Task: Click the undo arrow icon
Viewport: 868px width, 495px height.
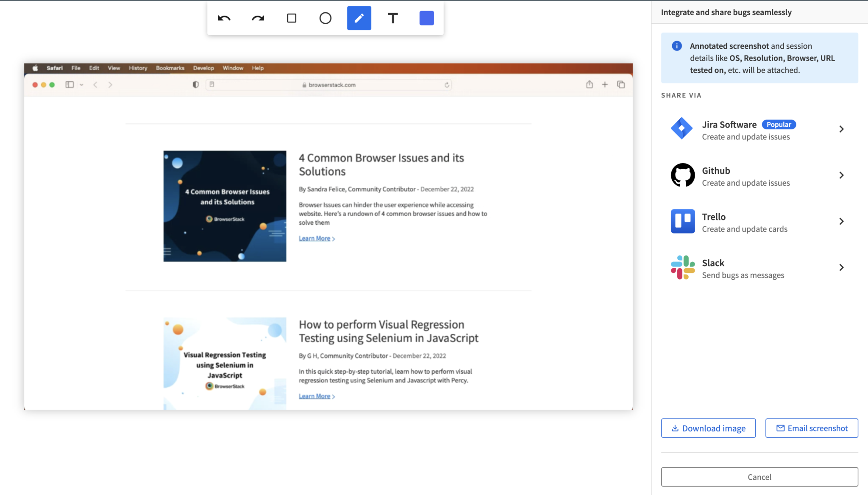Action: point(224,18)
